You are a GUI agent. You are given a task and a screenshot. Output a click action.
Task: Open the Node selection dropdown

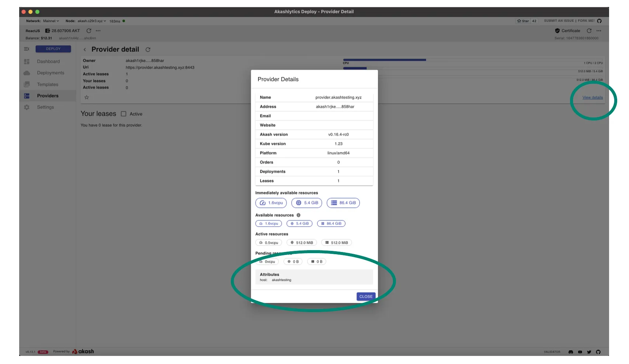point(92,21)
